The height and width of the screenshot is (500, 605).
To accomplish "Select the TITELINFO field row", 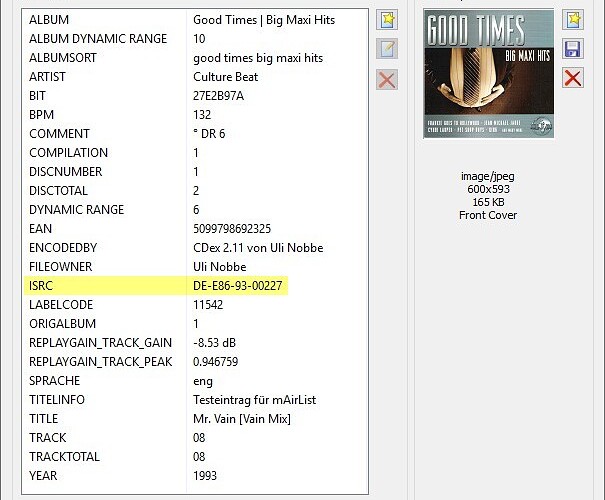I will pyautogui.click(x=195, y=400).
